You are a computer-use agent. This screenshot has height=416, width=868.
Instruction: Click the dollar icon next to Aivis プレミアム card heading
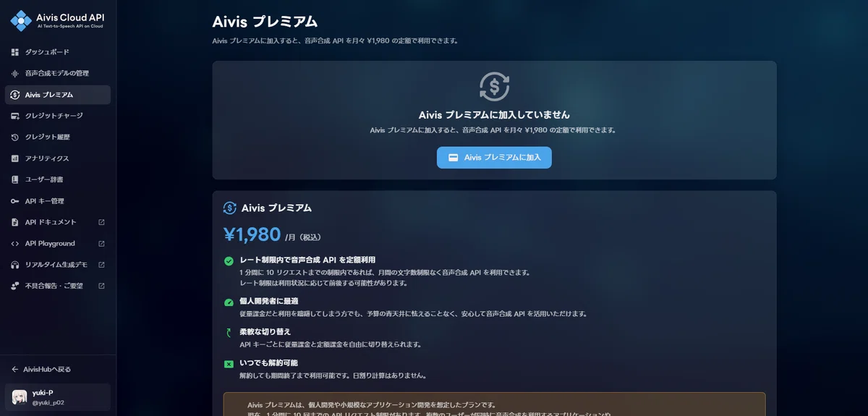point(230,208)
